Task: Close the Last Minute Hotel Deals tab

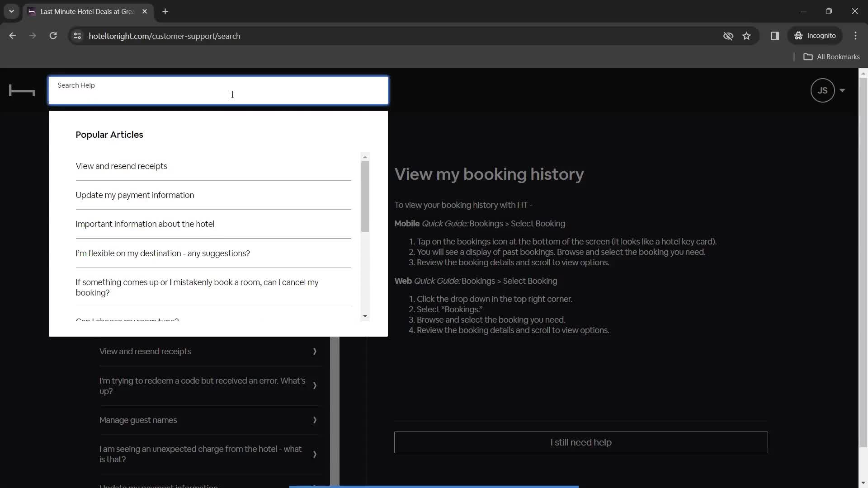Action: (x=145, y=11)
